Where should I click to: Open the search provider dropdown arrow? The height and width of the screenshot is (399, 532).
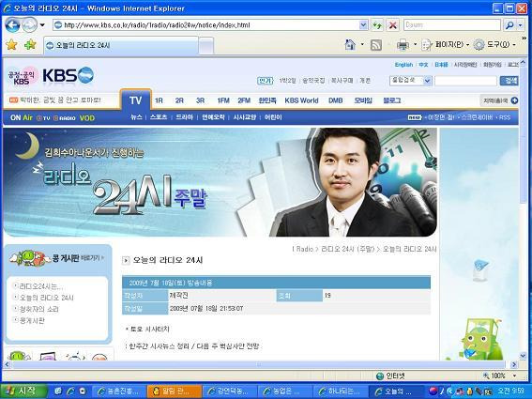coord(521,24)
